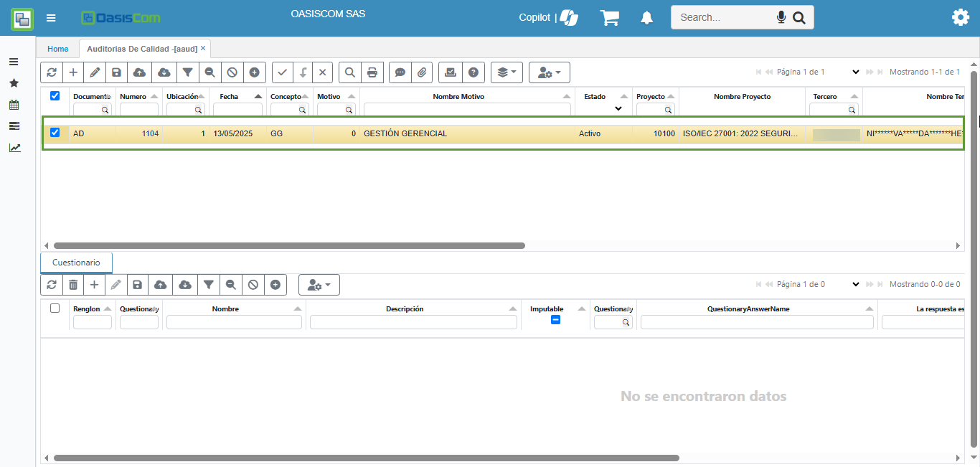Open settings gear in the header
Viewport: 980px width, 467px height.
(x=960, y=17)
